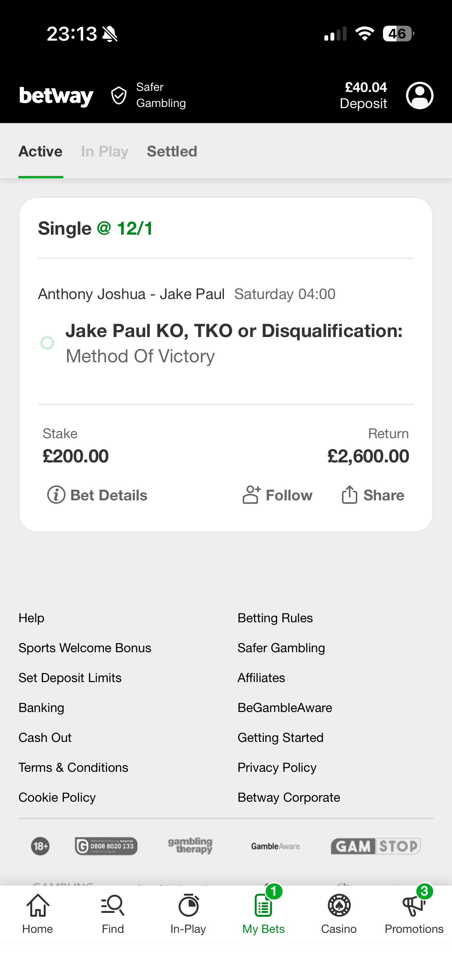The height and width of the screenshot is (980, 452).
Task: Open the Set Deposit Limits link
Action: coord(70,678)
